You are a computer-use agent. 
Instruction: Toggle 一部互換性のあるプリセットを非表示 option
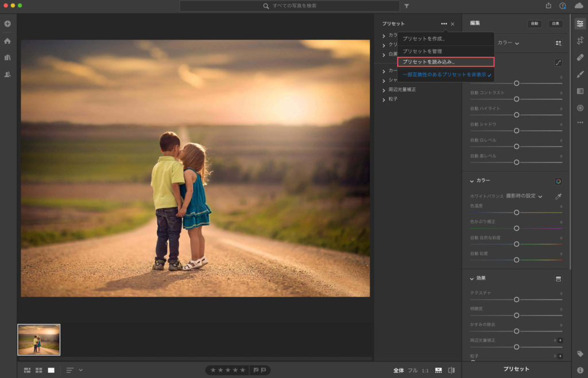point(446,75)
